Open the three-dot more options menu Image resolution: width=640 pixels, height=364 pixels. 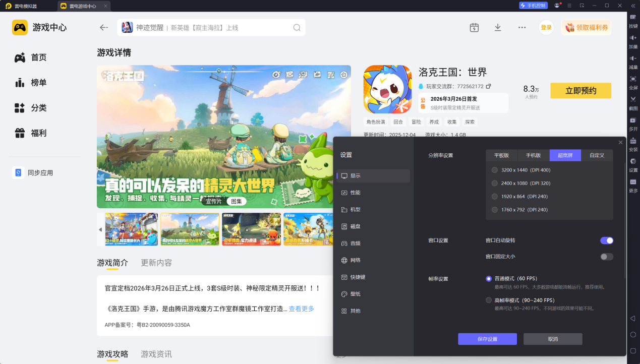[522, 28]
